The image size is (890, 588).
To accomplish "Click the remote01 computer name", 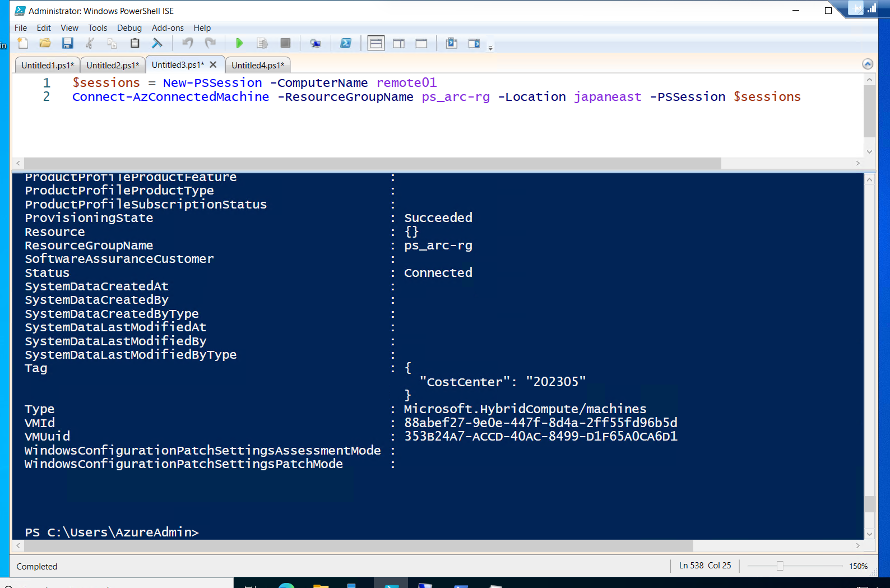I will coord(406,83).
